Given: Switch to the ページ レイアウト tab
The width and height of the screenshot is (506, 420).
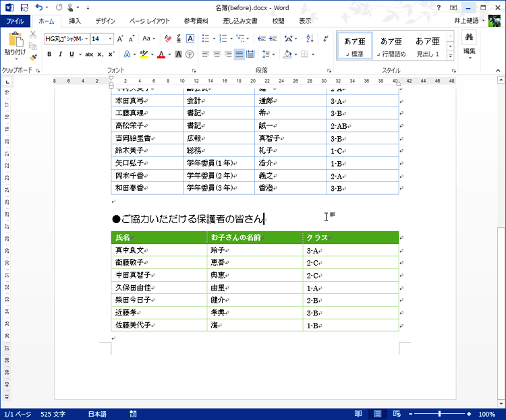Looking at the screenshot, I should (x=149, y=21).
